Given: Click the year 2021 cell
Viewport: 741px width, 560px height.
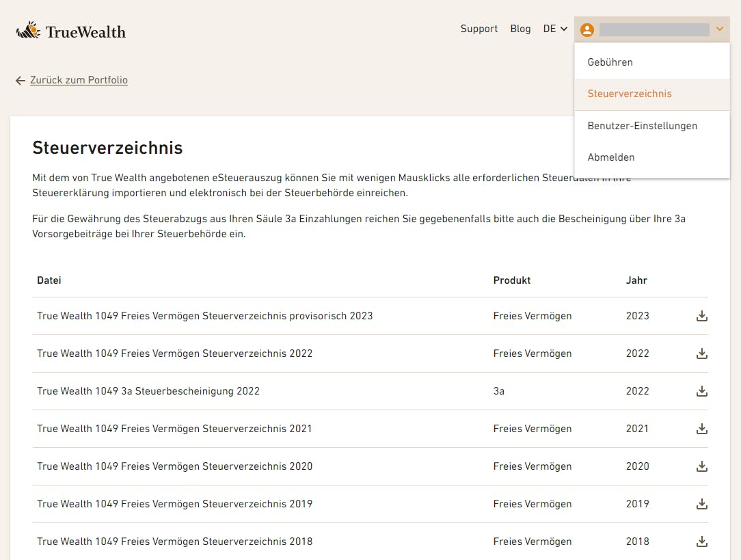Looking at the screenshot, I should 637,429.
